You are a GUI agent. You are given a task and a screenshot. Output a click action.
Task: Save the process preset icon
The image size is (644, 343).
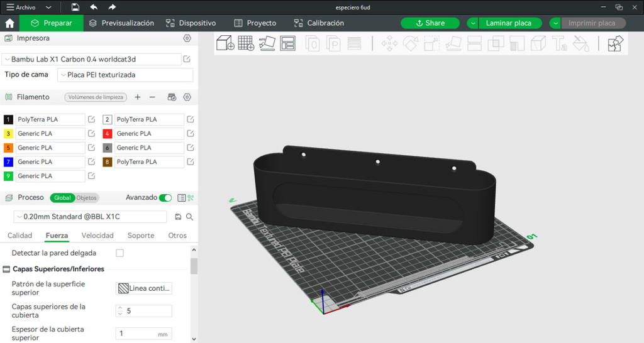pos(178,217)
